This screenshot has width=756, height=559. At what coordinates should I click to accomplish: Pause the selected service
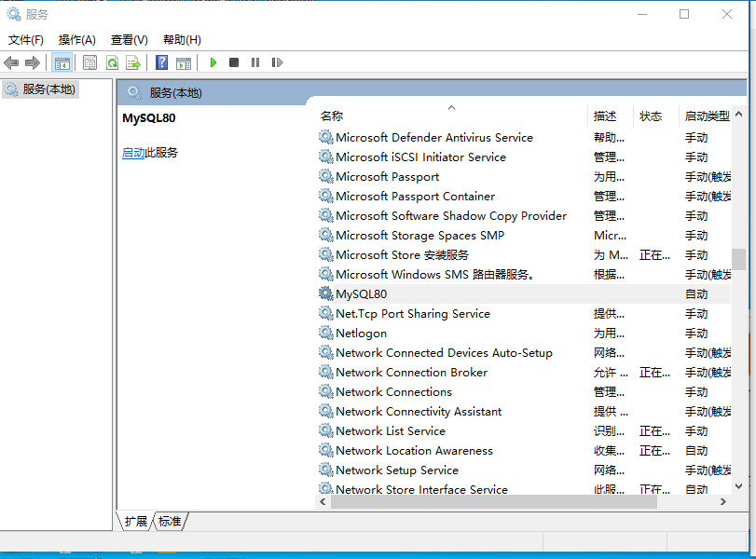tap(254, 62)
